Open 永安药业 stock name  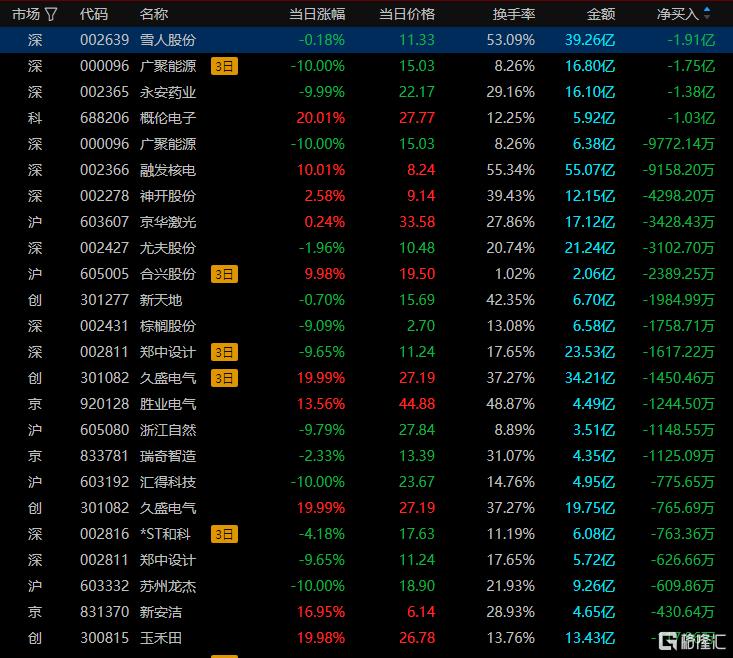point(168,92)
